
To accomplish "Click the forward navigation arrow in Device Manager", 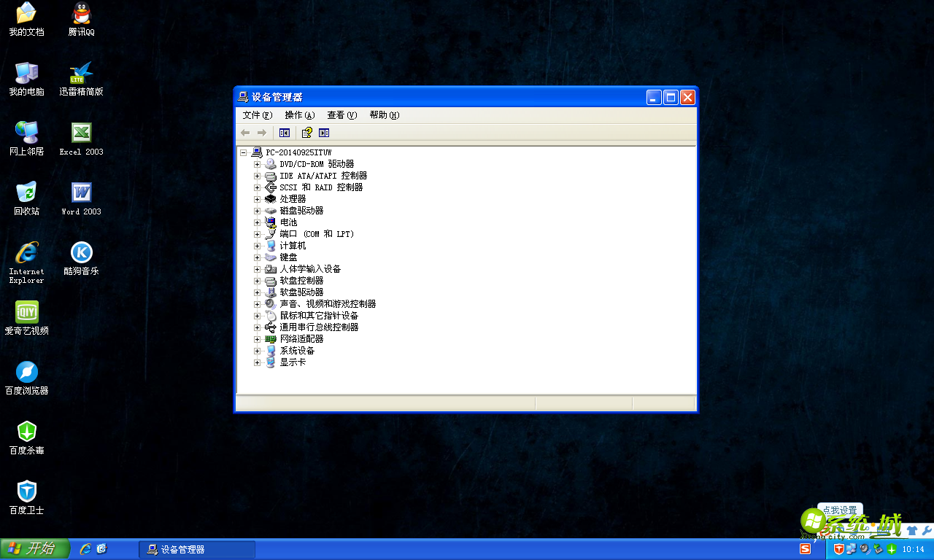I will point(260,133).
